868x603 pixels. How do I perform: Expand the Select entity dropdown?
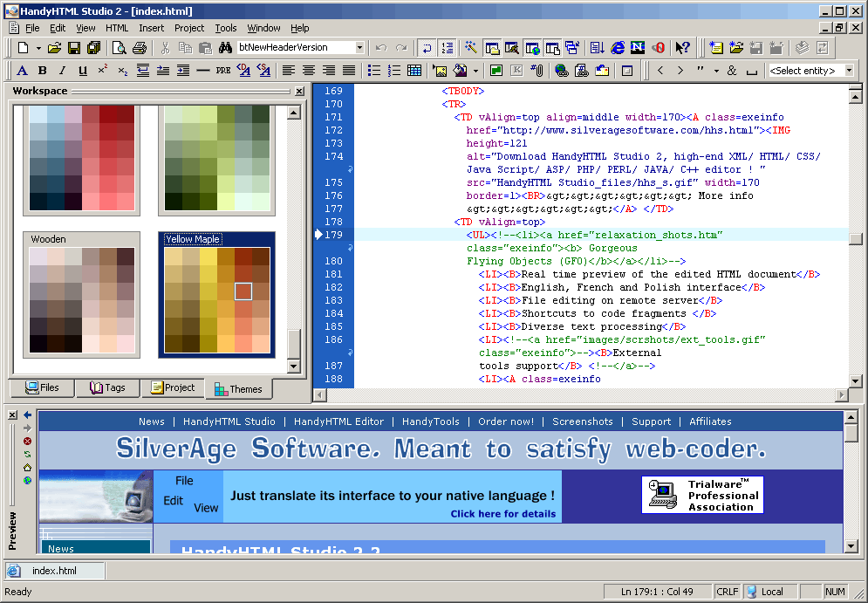tap(849, 71)
